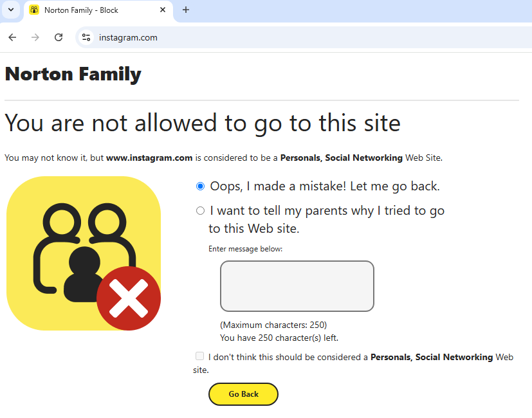
Task: Select 'Oops, I made a mistake' radio option
Action: (201, 186)
